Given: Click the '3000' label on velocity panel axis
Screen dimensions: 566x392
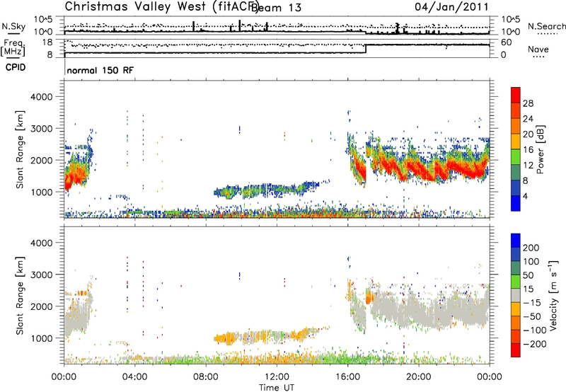Looking at the screenshot, I should (x=41, y=275).
